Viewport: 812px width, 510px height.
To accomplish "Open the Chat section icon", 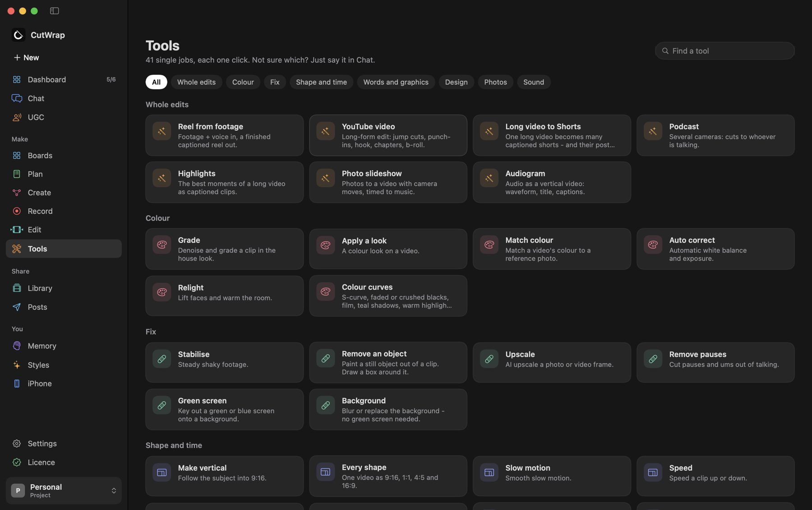I will pyautogui.click(x=17, y=98).
